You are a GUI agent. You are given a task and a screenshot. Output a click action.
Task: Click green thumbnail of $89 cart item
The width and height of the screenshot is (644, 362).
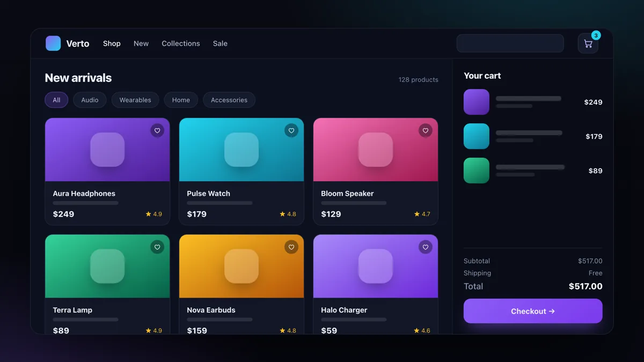(x=477, y=171)
